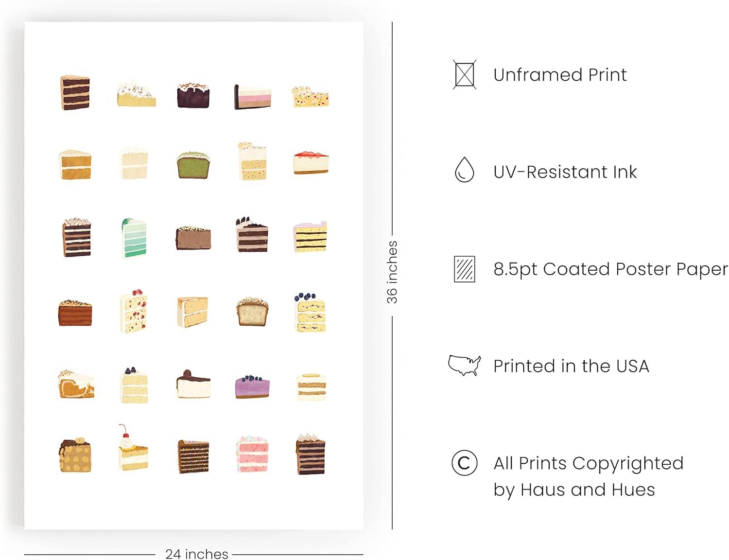Select the "Unframed Print" text label
The width and height of the screenshot is (729, 560).
point(559,75)
